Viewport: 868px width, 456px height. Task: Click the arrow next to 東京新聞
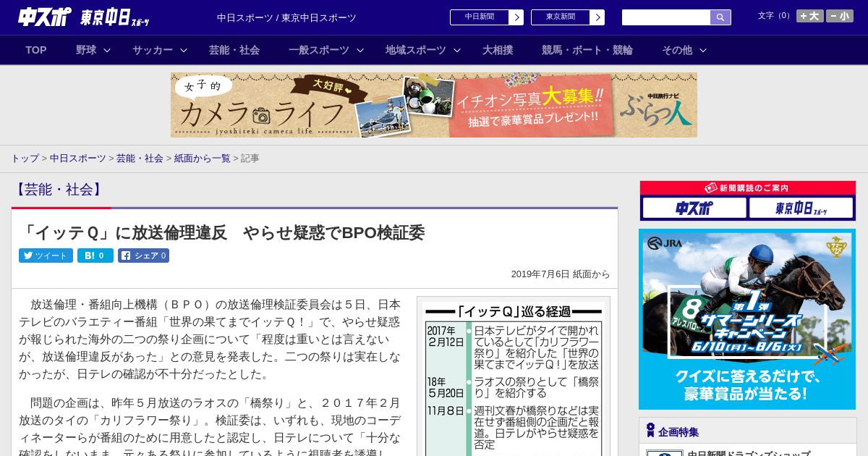tap(597, 17)
